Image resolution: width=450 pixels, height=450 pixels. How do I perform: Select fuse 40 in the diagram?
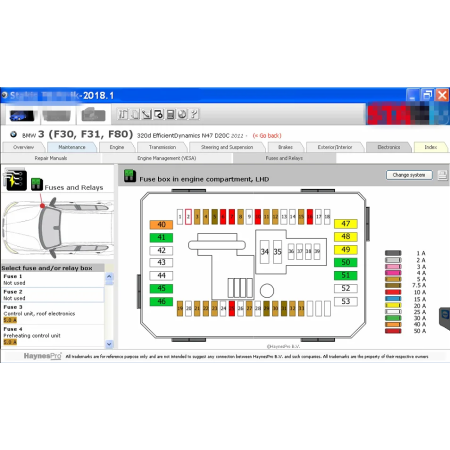point(161,225)
